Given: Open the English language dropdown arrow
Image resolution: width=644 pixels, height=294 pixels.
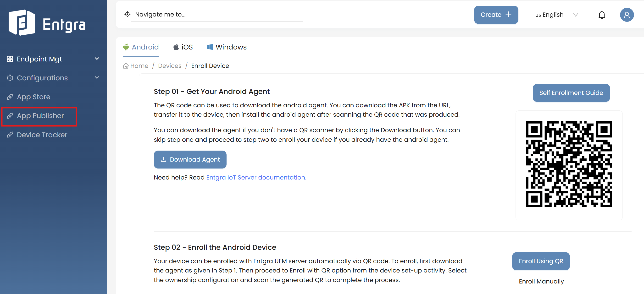Looking at the screenshot, I should 575,15.
